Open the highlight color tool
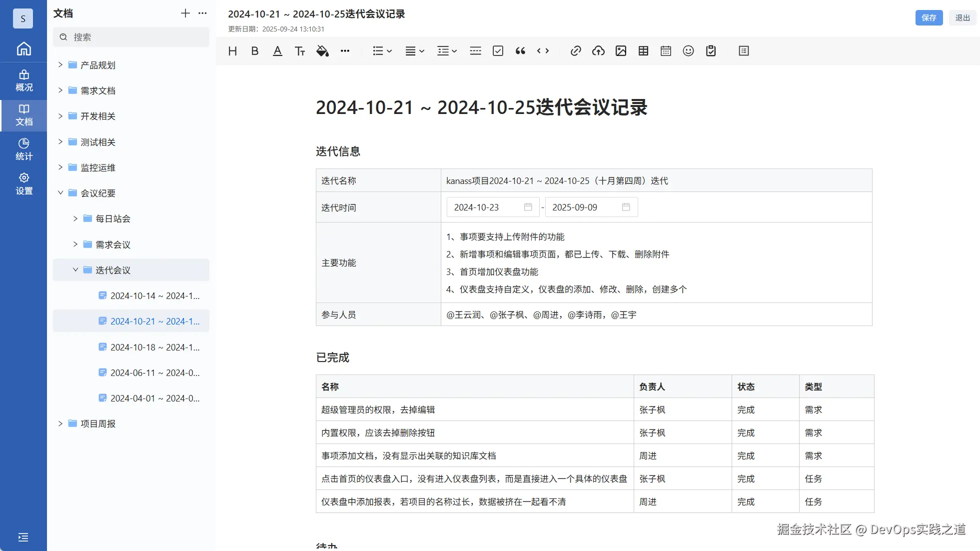This screenshot has width=980, height=551. pos(322,50)
